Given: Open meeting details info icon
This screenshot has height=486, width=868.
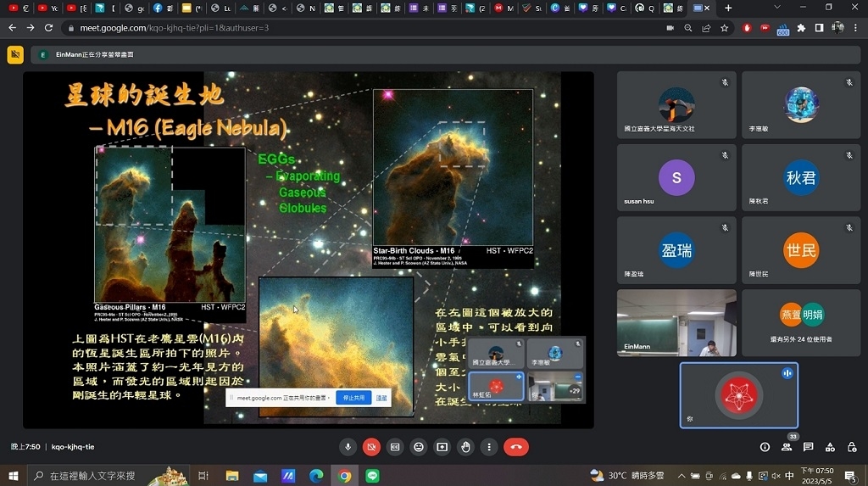Looking at the screenshot, I should click(765, 447).
